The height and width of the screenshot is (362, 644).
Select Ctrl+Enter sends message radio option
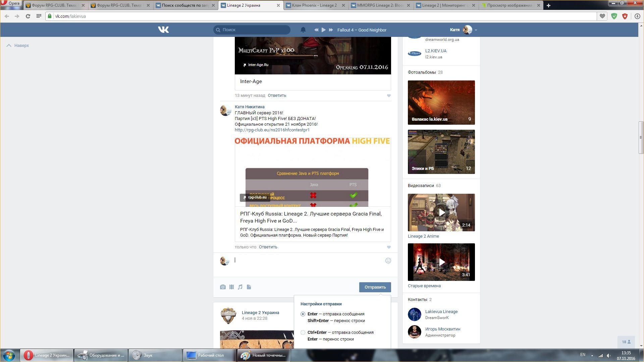pos(303,333)
